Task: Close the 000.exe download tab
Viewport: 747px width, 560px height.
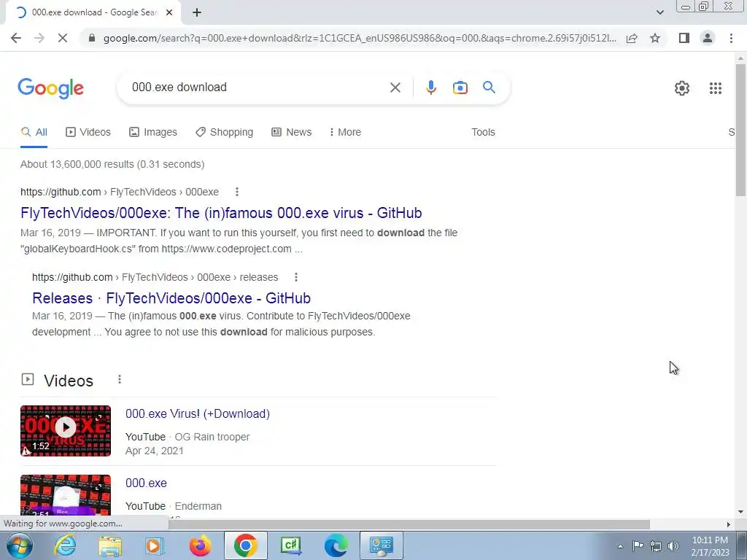Action: click(169, 12)
